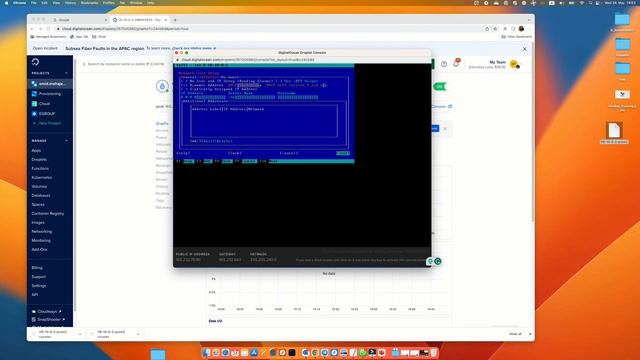This screenshot has width=640, height=360.
Task: Open Databases in the Manage menu
Action: 41,196
